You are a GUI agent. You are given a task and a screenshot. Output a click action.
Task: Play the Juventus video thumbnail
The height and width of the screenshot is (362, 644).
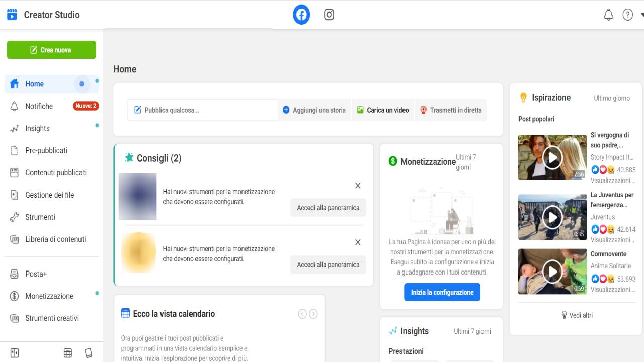pos(552,217)
